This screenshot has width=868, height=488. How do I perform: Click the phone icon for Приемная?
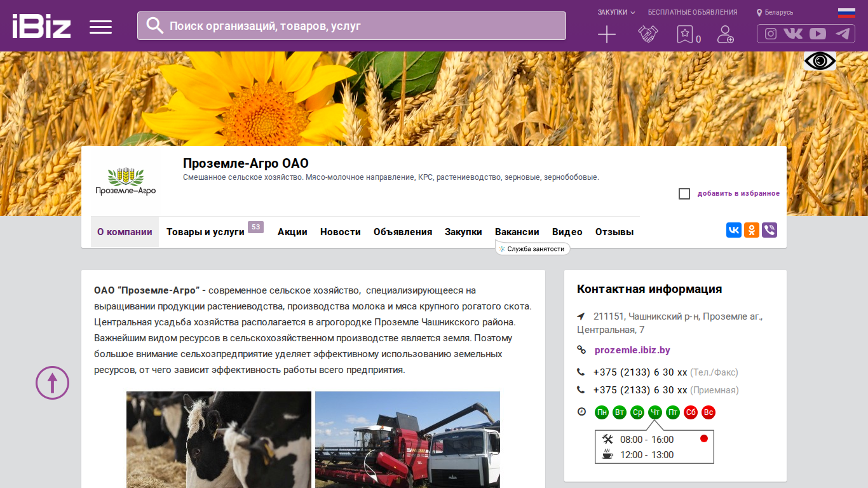tap(581, 390)
